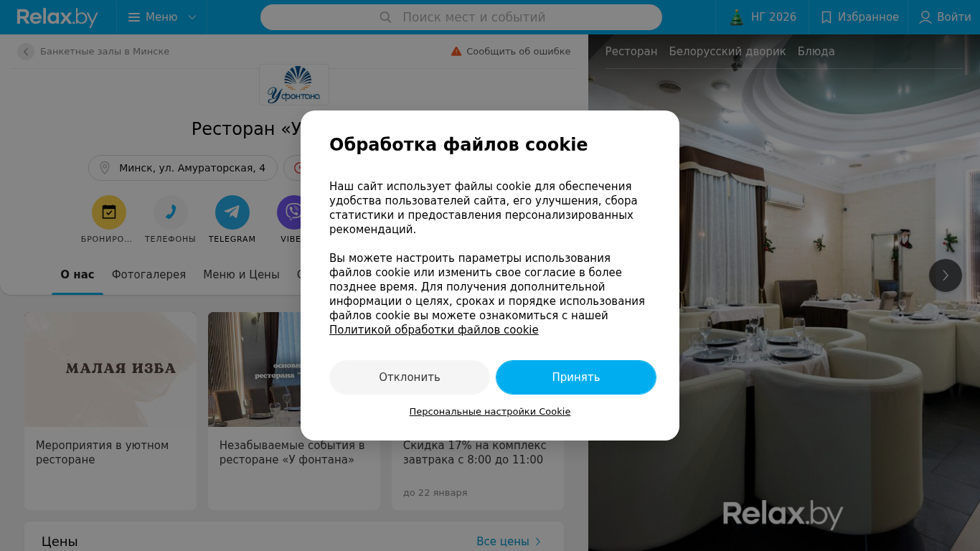Open Все цены chevron link
This screenshot has width=980, height=551.
(509, 542)
